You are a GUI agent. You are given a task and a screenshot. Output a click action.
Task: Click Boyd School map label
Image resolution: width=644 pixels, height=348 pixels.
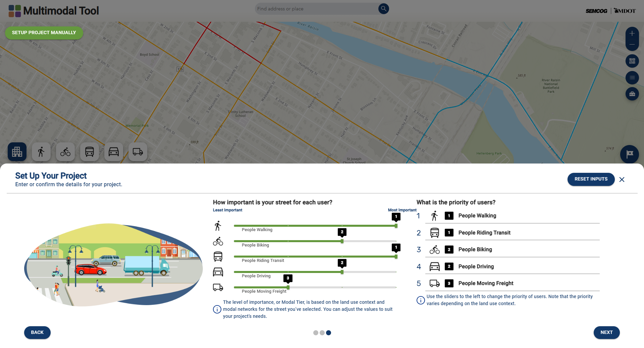coord(150,55)
